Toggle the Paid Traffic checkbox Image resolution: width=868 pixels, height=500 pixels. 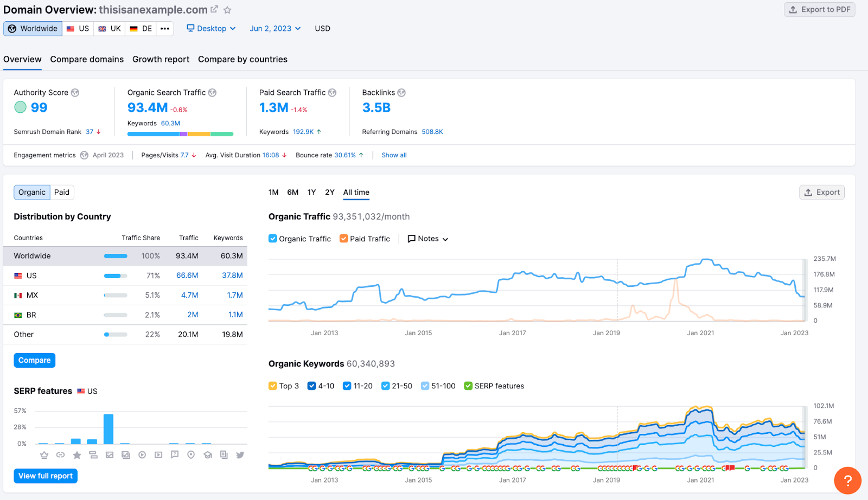(x=343, y=239)
